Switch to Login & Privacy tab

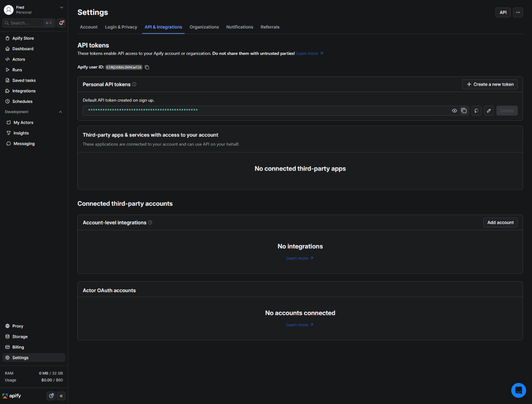click(x=121, y=27)
